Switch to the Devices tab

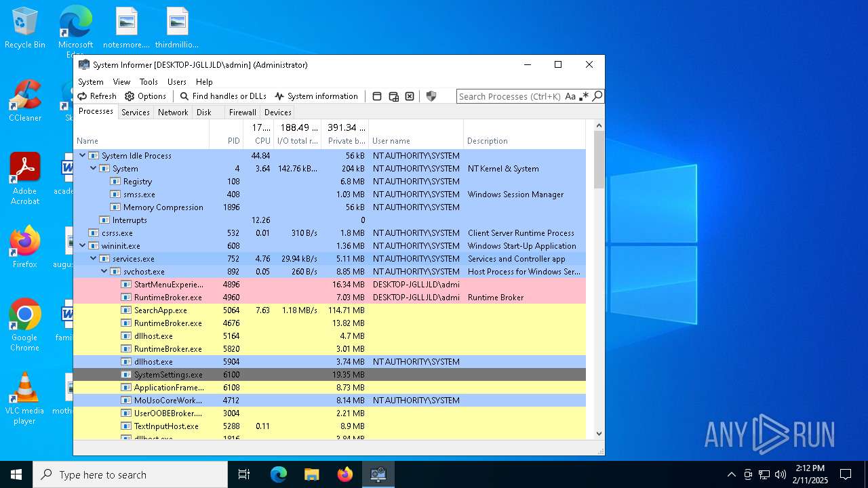(x=278, y=113)
